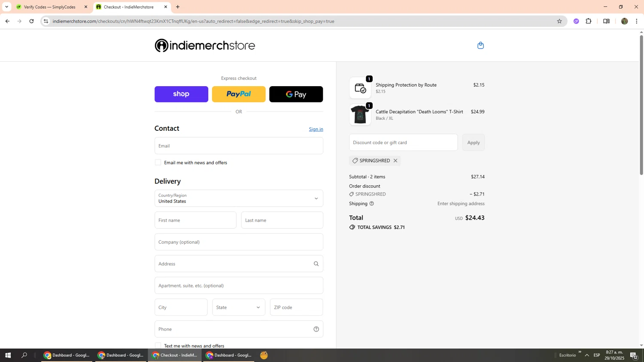Open the browser extensions puzzle icon
Viewport: 644px width, 362px height.
coord(589,21)
